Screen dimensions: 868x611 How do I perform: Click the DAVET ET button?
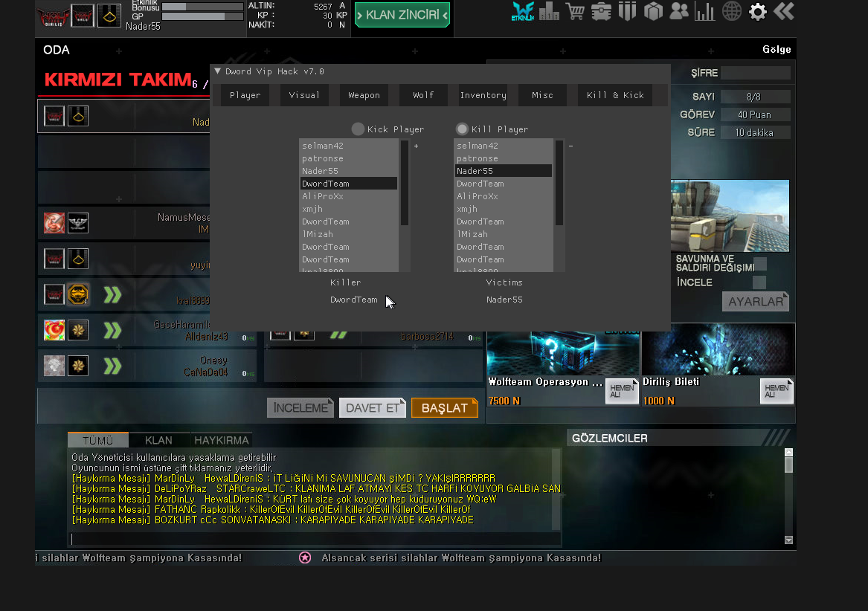(x=373, y=408)
